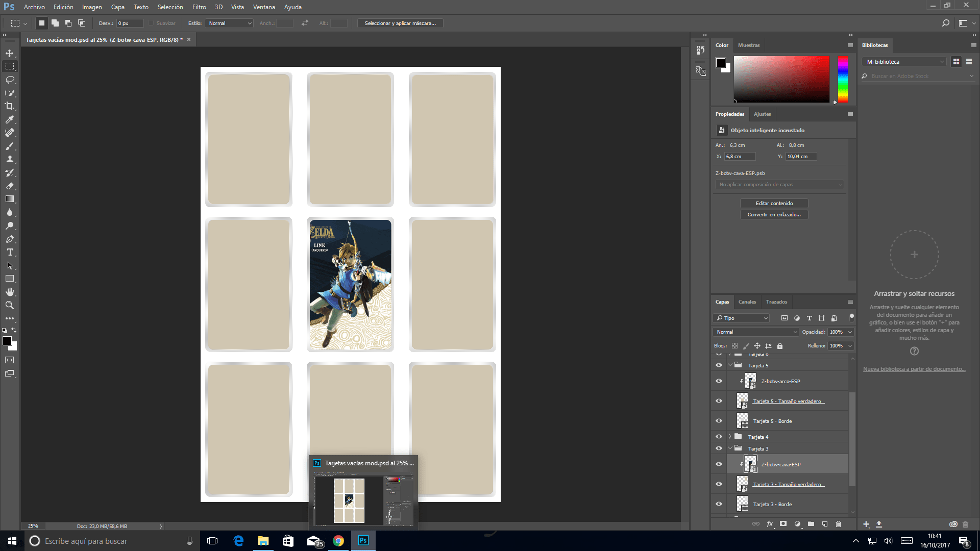Viewport: 980px width, 551px height.
Task: Open the Filtro menu
Action: click(199, 7)
